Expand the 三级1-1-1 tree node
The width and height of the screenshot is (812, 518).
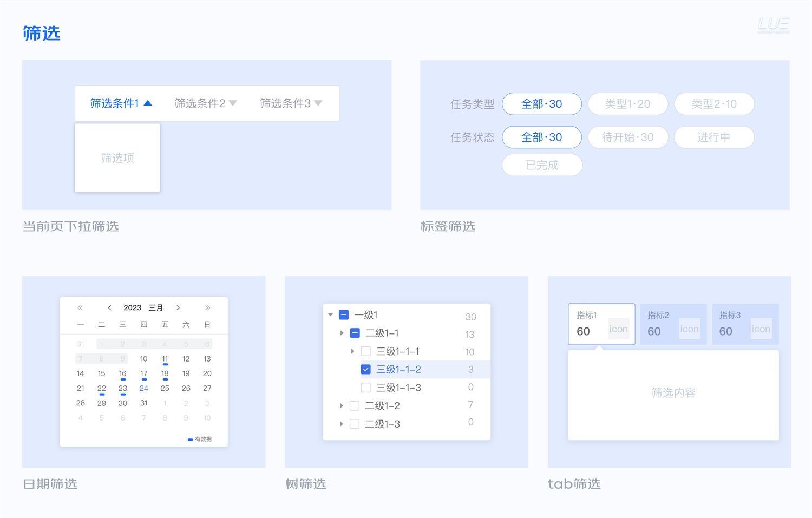352,351
